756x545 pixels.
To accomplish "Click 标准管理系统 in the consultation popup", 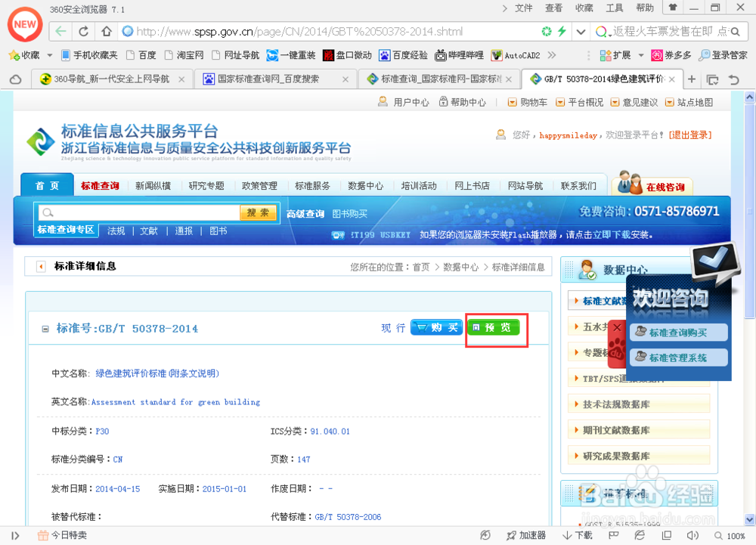I will pyautogui.click(x=678, y=358).
